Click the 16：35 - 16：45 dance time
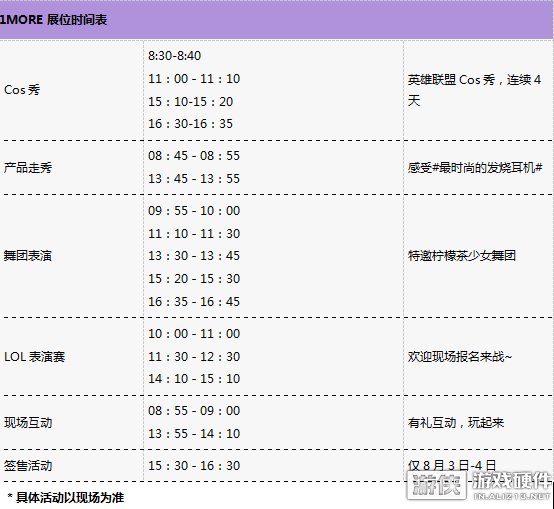This screenshot has width=554, height=509. [194, 302]
